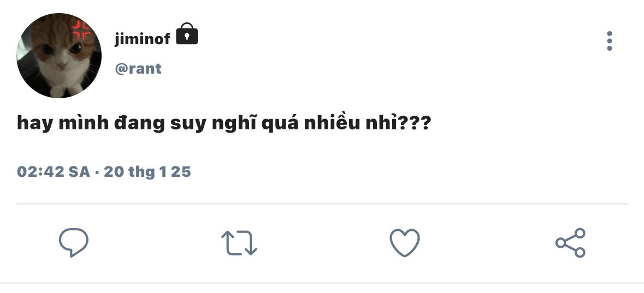Click the word 'quá' in the tweet

[280, 123]
